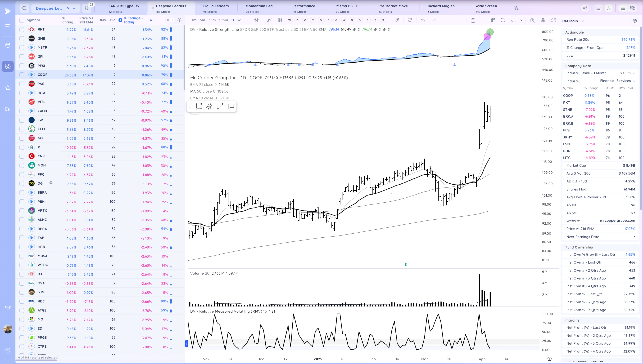Open the chart bar style icon
The height and width of the screenshot is (364, 643).
click(256, 20)
